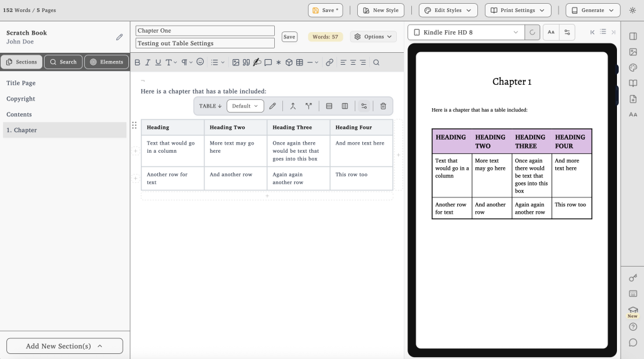Switch to the Elements tab
Screen dimensions: 644x359
[x=106, y=62]
